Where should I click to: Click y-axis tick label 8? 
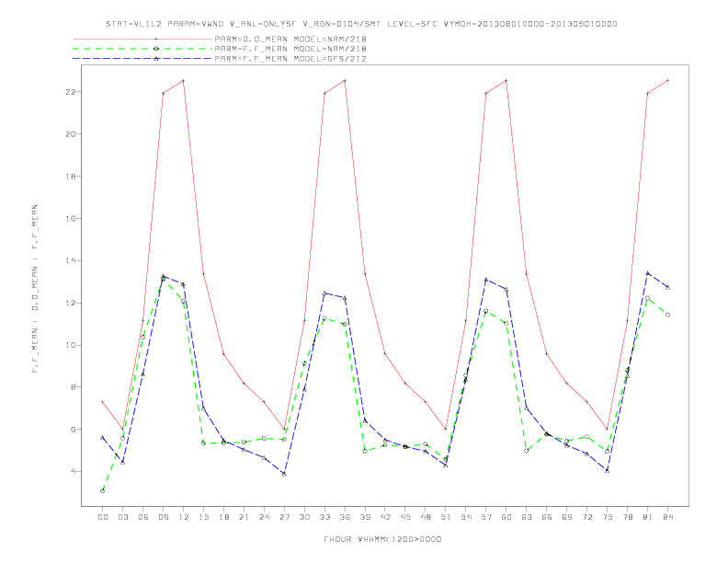pos(74,387)
